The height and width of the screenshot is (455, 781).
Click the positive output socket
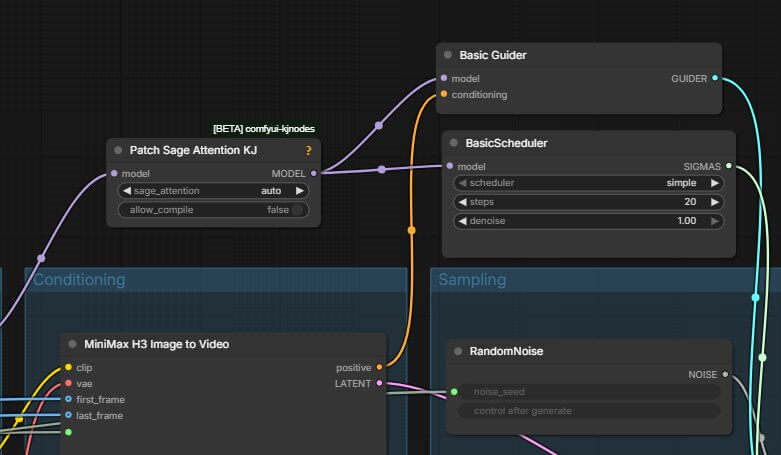[380, 367]
